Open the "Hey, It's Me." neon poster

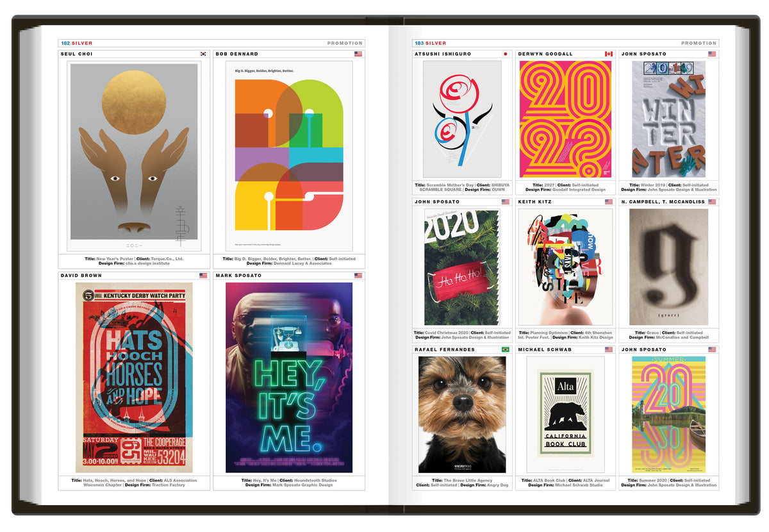(x=289, y=378)
